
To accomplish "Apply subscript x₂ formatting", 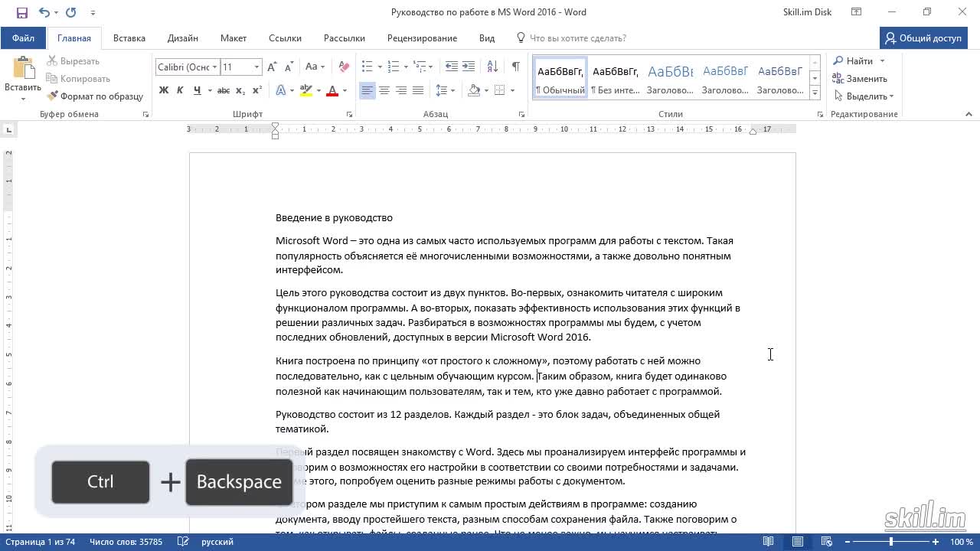I will tap(240, 90).
